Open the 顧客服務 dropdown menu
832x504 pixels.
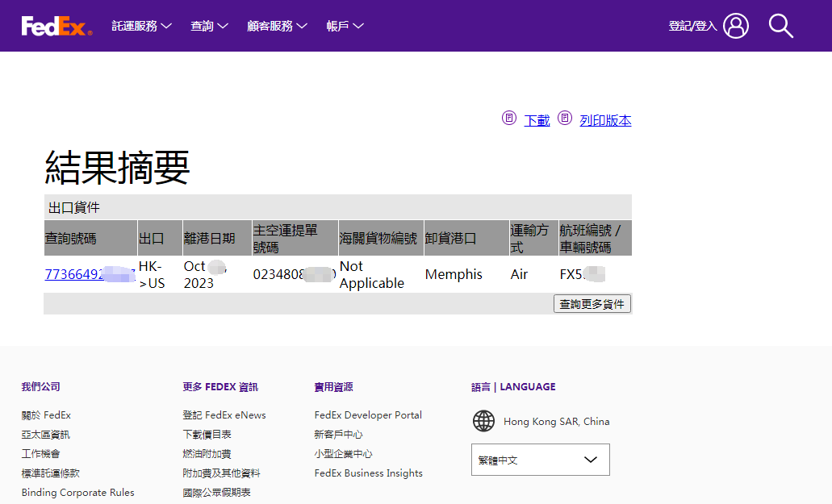tap(277, 26)
